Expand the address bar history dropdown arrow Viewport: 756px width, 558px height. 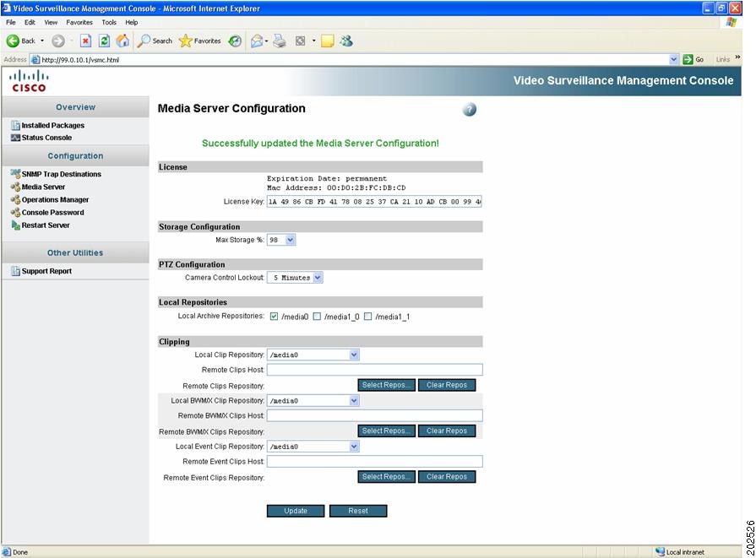point(673,60)
